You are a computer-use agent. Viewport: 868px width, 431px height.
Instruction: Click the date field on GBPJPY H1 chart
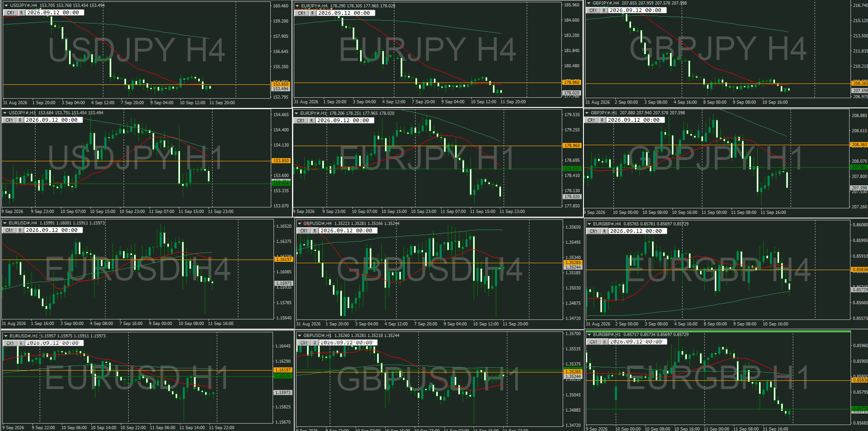635,120
